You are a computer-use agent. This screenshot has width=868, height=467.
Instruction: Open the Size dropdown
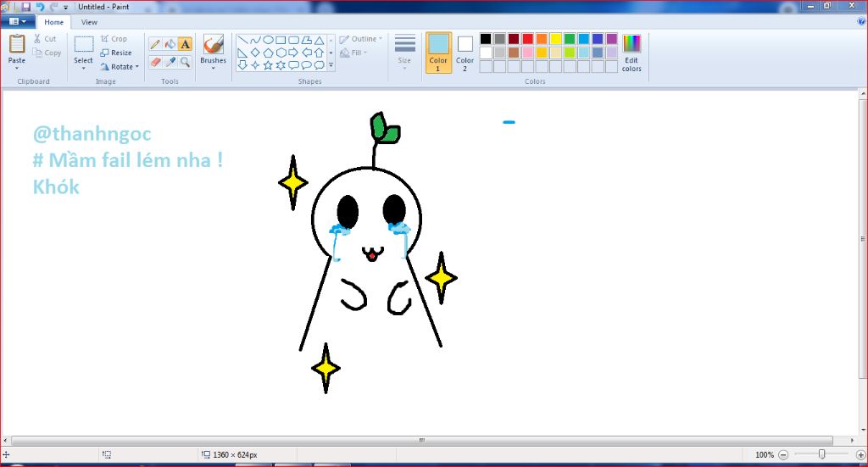pyautogui.click(x=404, y=53)
